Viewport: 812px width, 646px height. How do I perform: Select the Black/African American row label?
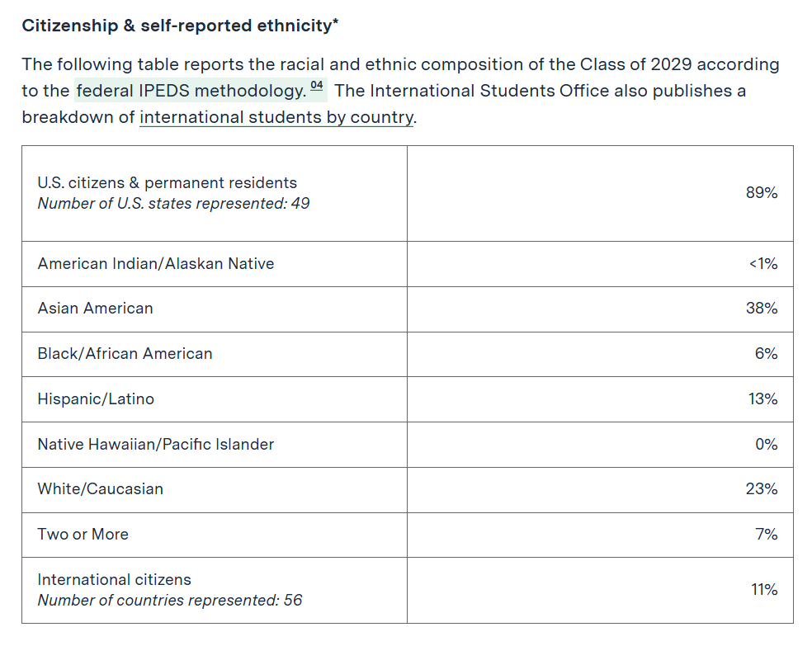125,354
